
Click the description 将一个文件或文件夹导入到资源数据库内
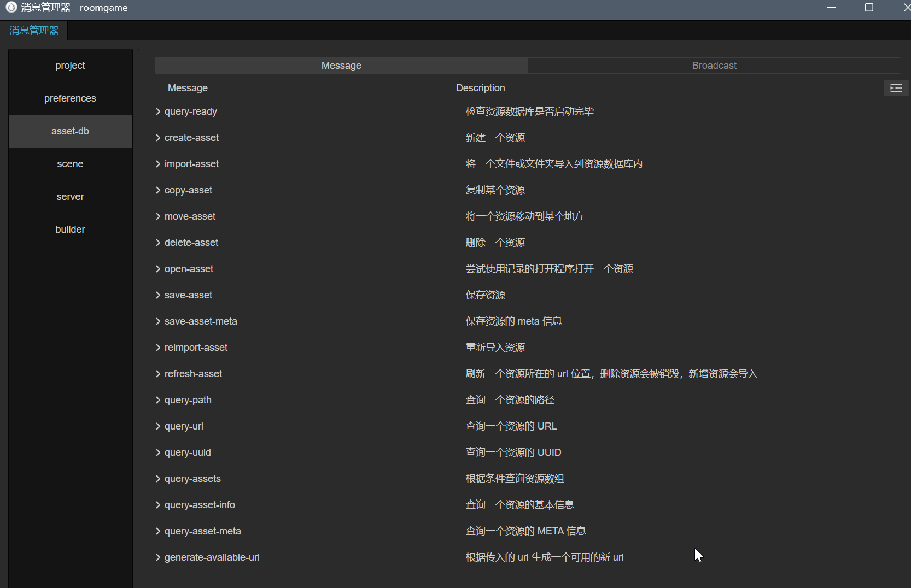click(x=553, y=164)
